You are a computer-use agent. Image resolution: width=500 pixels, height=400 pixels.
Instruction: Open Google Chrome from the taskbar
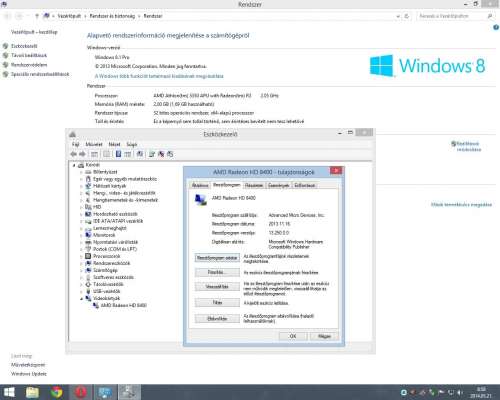57,392
